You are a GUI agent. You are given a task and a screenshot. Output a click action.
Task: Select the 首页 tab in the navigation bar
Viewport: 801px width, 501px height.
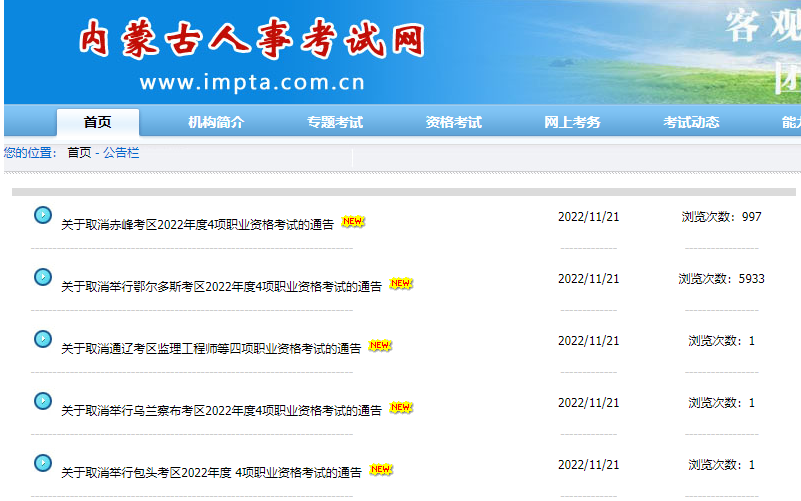pyautogui.click(x=98, y=122)
